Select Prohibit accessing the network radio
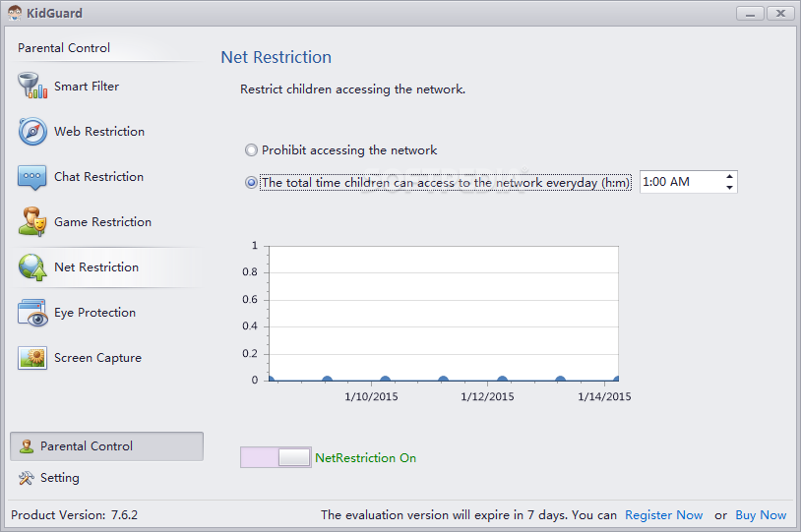 [x=251, y=150]
